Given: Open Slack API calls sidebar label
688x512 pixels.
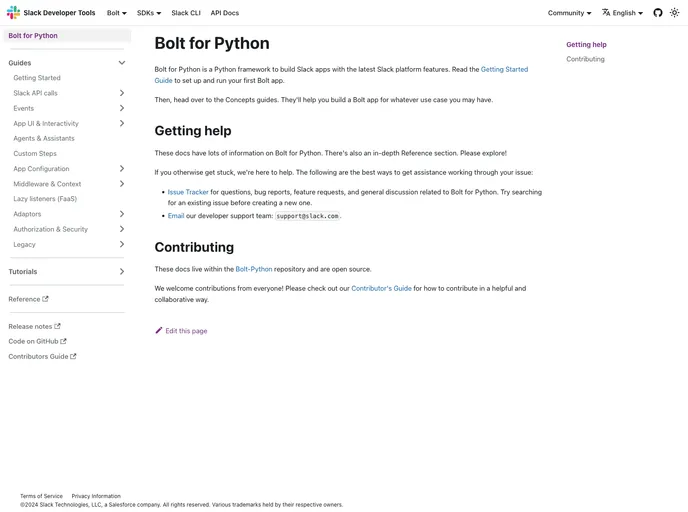Looking at the screenshot, I should (36, 93).
